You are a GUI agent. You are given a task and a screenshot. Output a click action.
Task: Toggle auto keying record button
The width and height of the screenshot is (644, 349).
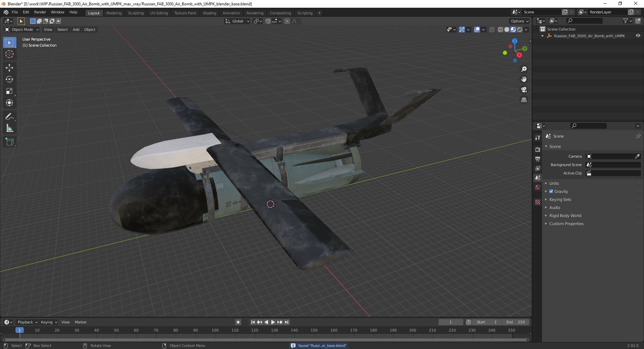(238, 322)
